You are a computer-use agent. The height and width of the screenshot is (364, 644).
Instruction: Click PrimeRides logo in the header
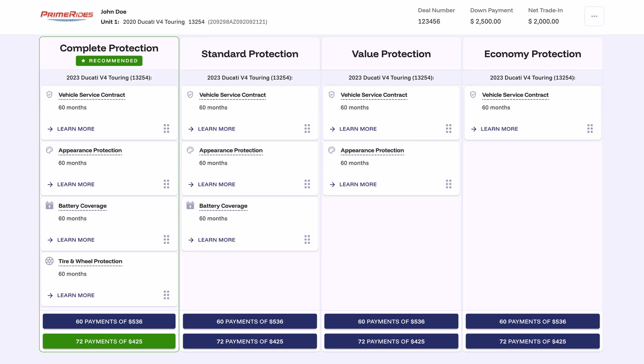pyautogui.click(x=67, y=16)
